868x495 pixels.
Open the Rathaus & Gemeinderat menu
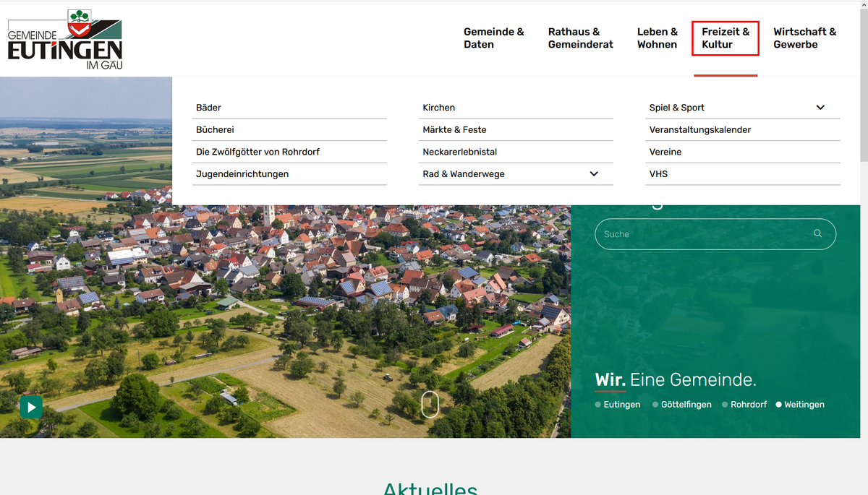click(x=580, y=38)
